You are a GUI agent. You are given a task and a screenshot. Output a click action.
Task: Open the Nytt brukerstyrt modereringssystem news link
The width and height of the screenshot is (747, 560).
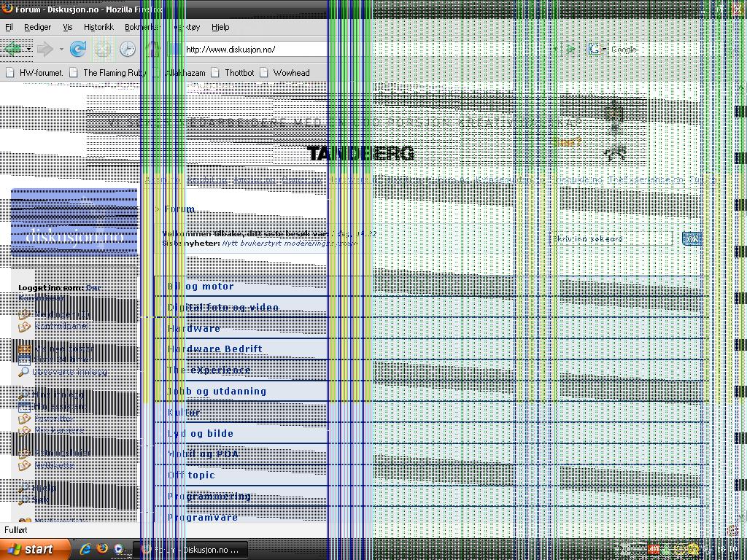click(x=290, y=244)
